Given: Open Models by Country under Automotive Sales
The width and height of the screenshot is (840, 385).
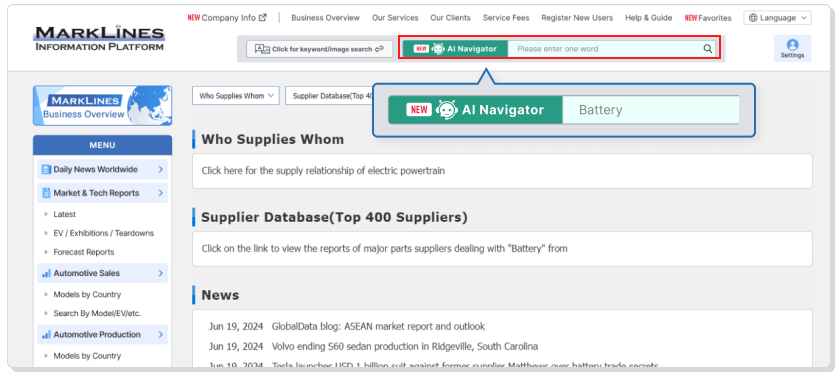Looking at the screenshot, I should click(x=87, y=295).
